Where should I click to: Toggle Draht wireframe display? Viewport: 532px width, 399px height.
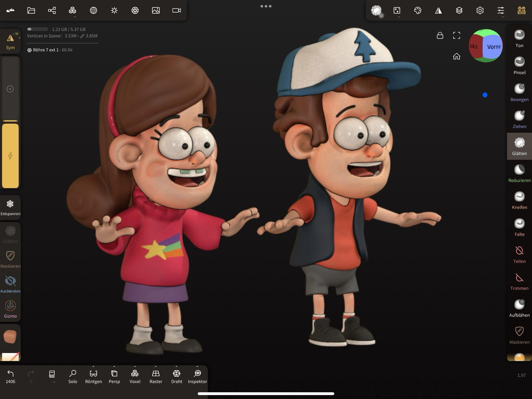[x=177, y=377]
